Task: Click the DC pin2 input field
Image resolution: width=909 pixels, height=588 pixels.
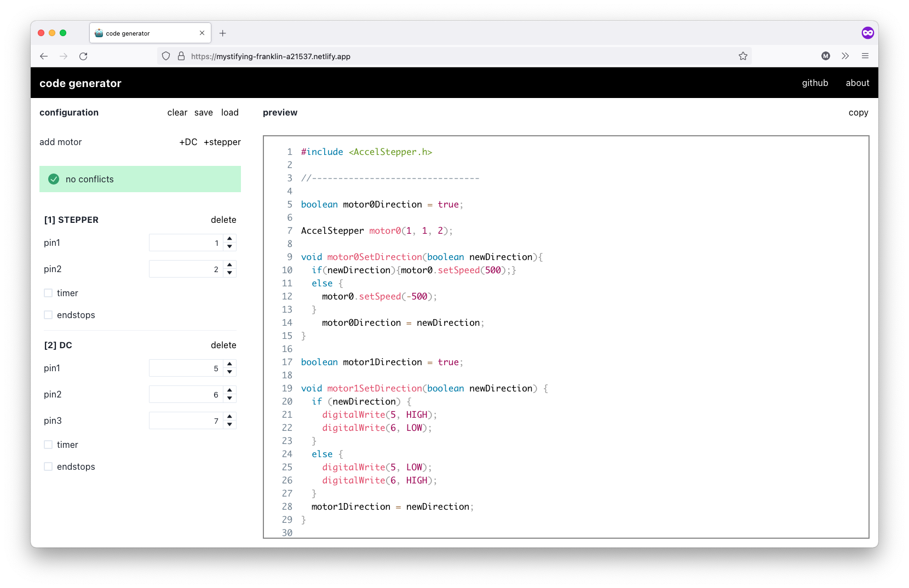Action: point(186,394)
